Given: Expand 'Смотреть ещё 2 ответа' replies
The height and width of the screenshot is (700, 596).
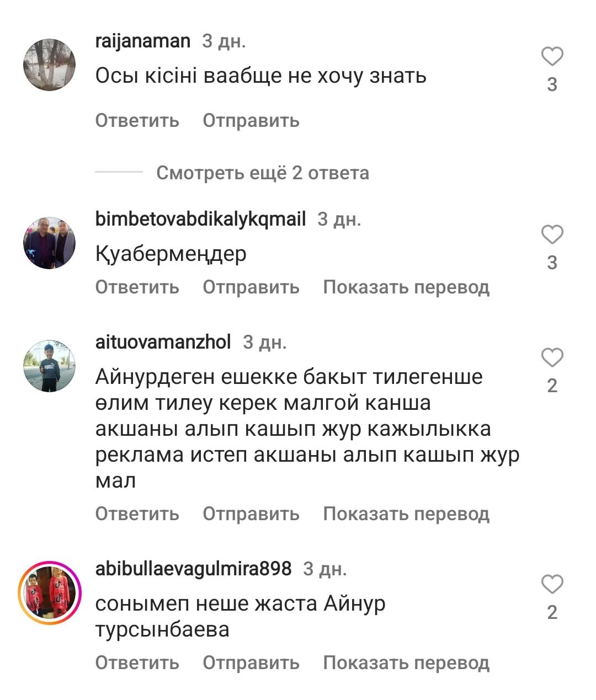Looking at the screenshot, I should point(263,173).
